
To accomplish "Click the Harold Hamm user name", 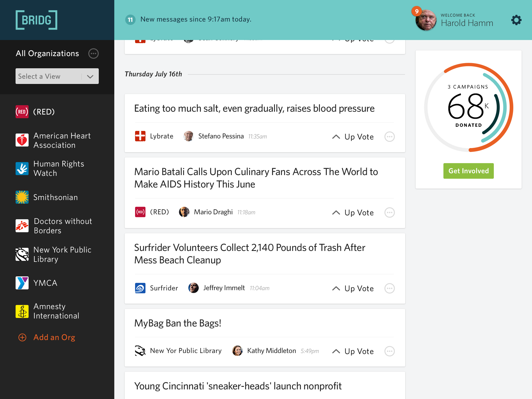I will click(467, 23).
